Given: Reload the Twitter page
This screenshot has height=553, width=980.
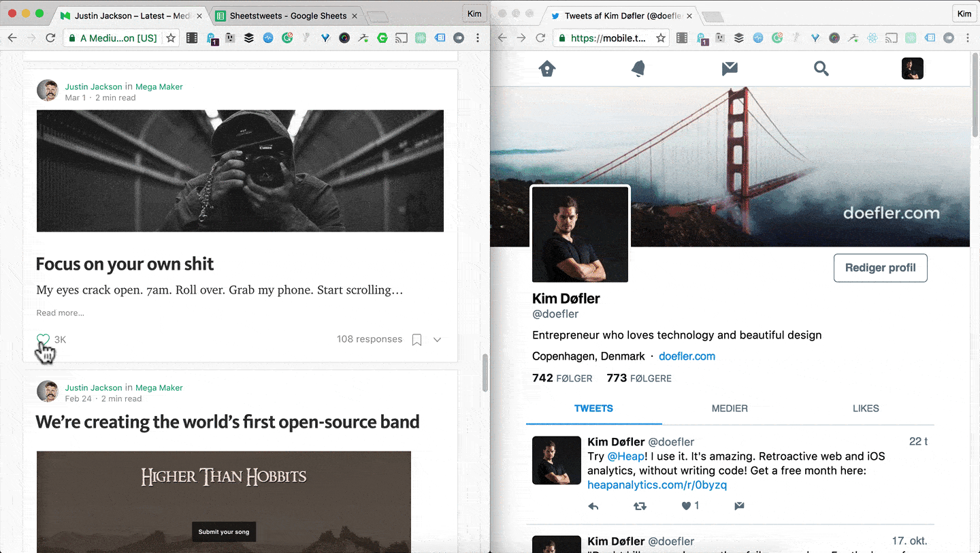Looking at the screenshot, I should pyautogui.click(x=540, y=38).
